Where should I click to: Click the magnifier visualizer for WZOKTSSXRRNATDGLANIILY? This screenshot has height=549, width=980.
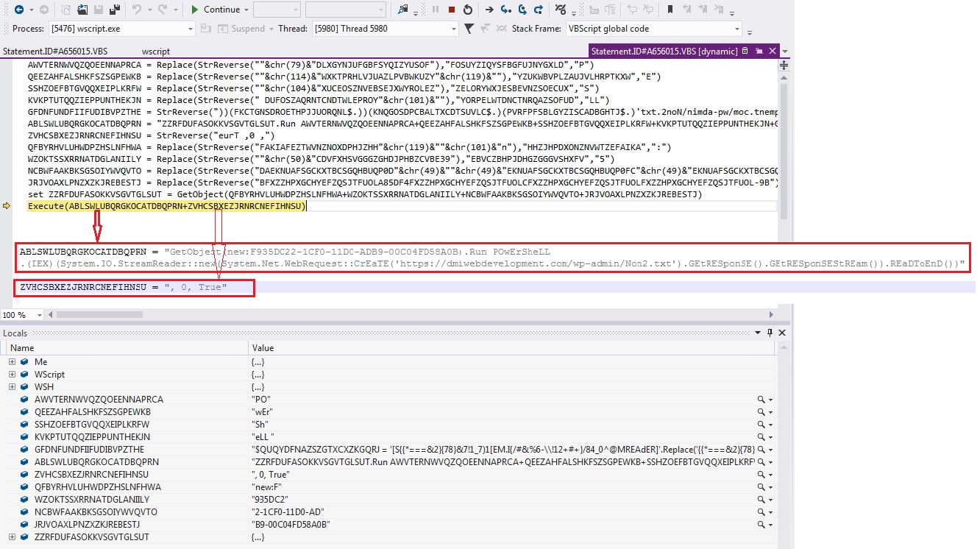(761, 499)
